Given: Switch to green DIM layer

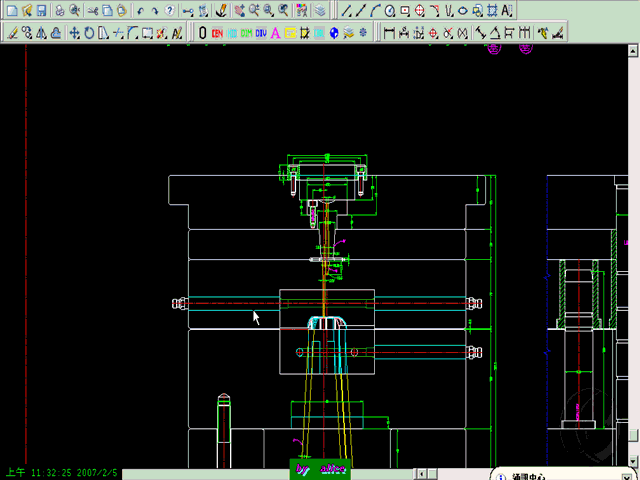Looking at the screenshot, I should pos(247,33).
